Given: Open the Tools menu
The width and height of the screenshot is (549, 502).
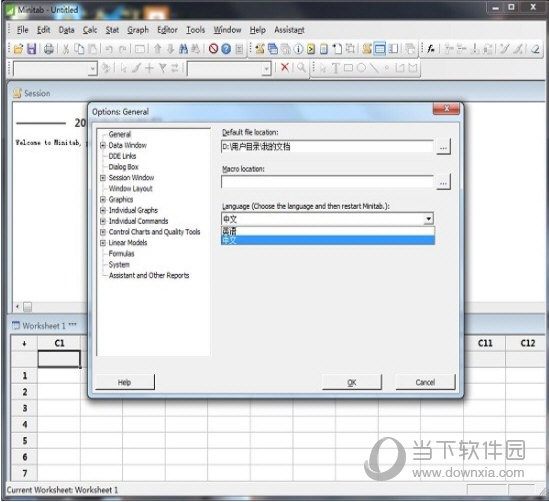Looking at the screenshot, I should [x=195, y=30].
